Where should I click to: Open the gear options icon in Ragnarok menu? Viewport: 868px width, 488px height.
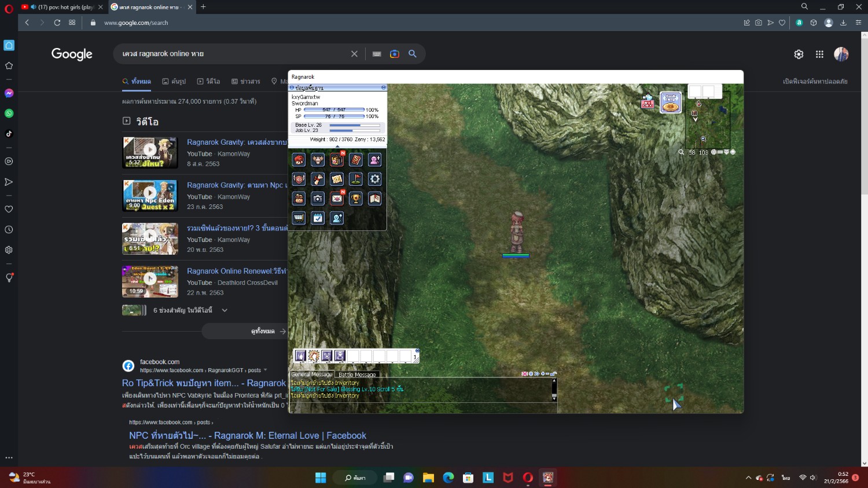[375, 179]
